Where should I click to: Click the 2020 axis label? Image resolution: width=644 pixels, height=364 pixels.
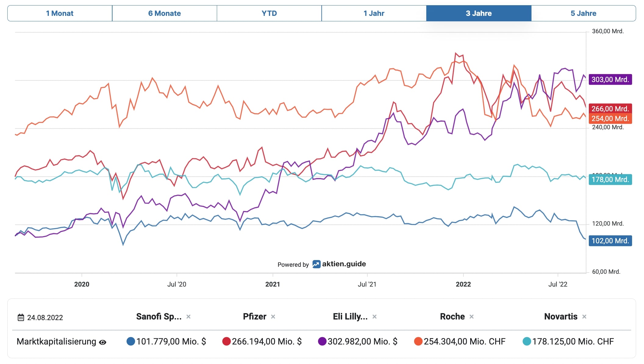82,284
